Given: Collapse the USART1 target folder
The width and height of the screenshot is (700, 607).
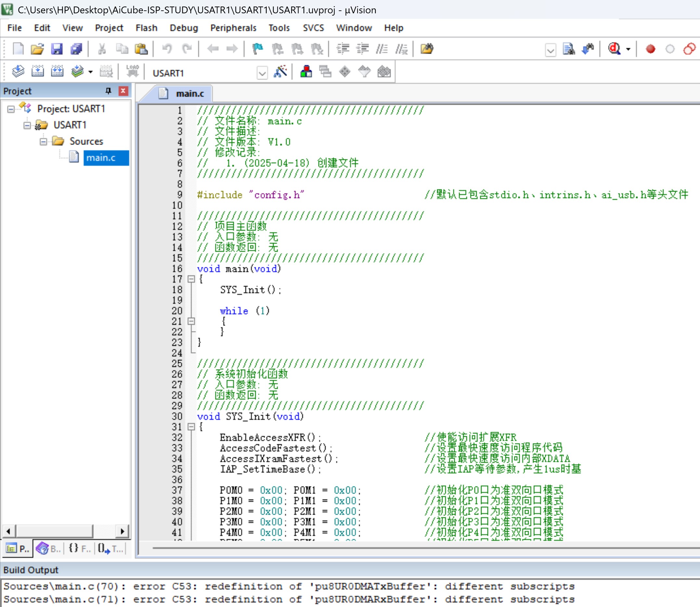Looking at the screenshot, I should pyautogui.click(x=27, y=125).
